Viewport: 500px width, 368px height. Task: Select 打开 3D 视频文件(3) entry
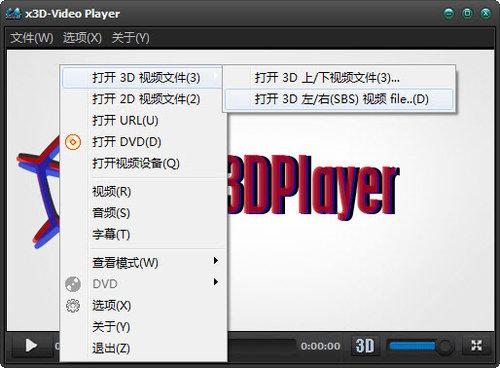click(x=142, y=78)
